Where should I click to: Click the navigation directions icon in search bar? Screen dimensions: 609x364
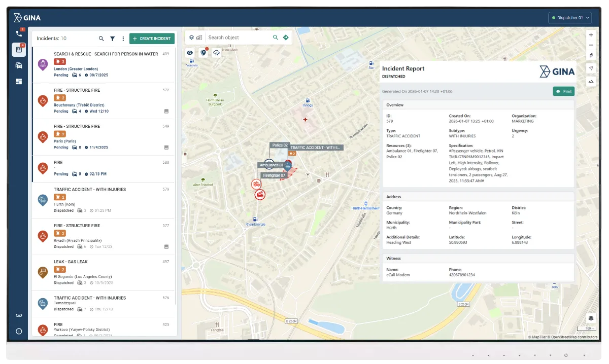286,38
